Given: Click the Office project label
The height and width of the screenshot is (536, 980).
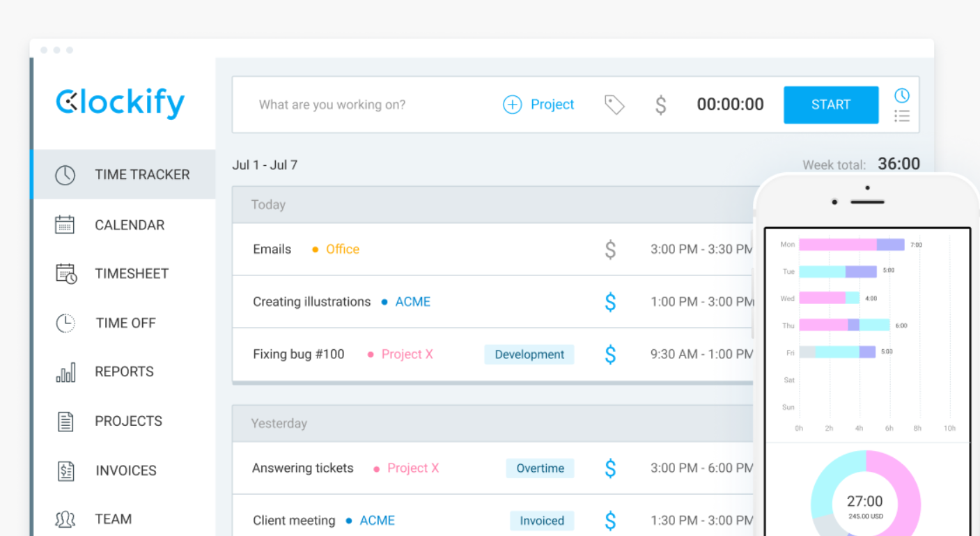Looking at the screenshot, I should coord(343,250).
